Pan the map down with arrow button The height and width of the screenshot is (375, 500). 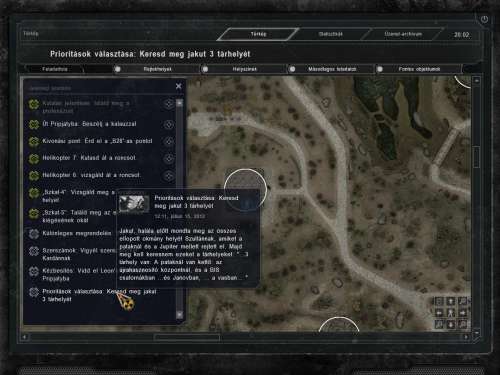(x=451, y=324)
